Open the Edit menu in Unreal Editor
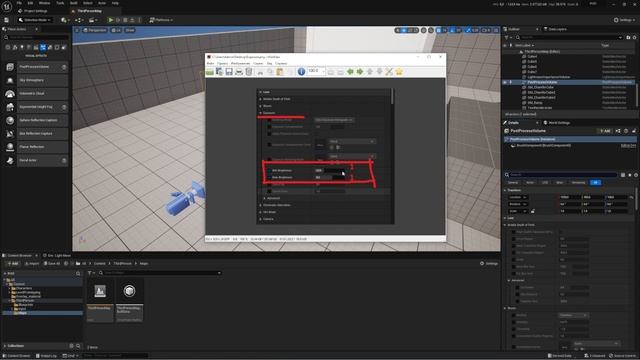The image size is (640, 360). click(30, 3)
